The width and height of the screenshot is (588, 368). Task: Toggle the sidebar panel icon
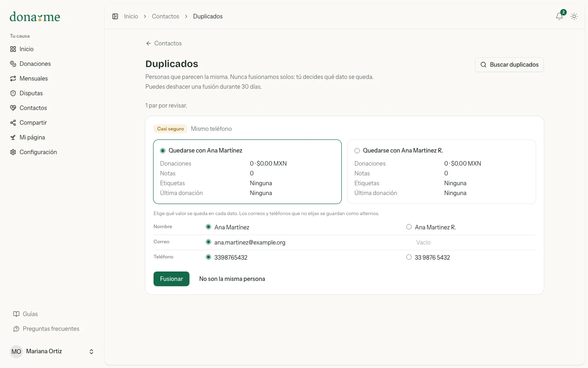115,16
